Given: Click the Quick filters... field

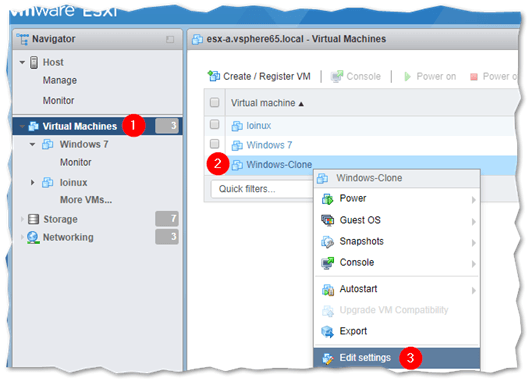Looking at the screenshot, I should point(262,189).
